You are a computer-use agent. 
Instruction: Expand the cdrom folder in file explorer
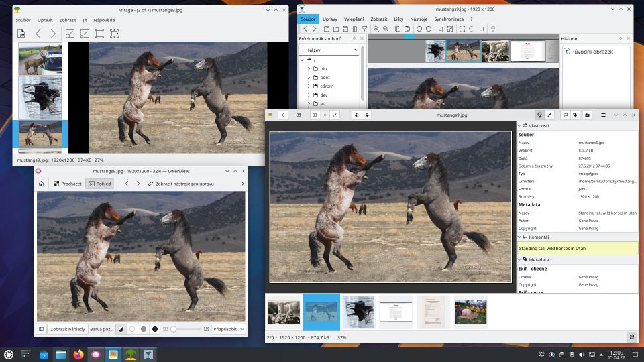(x=309, y=86)
